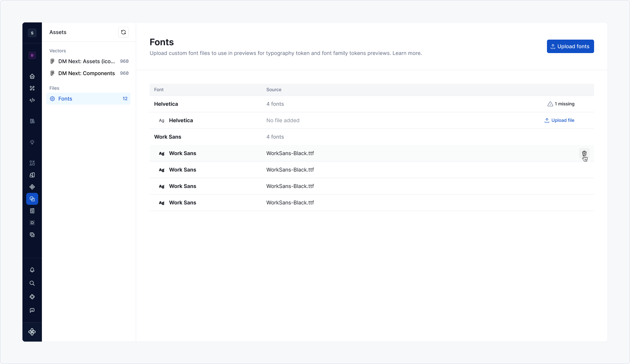Viewport: 630px width, 364px height.
Task: Refresh assets with the sync icon
Action: (x=123, y=32)
